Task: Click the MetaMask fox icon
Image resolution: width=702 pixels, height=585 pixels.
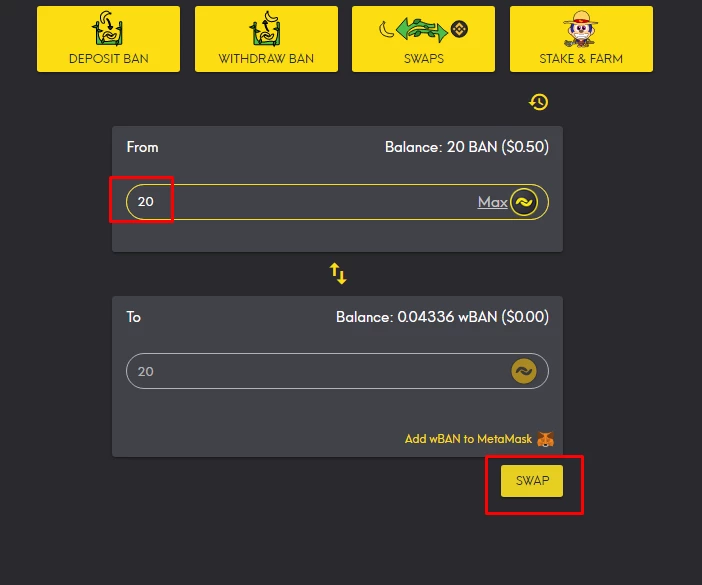Action: (546, 439)
